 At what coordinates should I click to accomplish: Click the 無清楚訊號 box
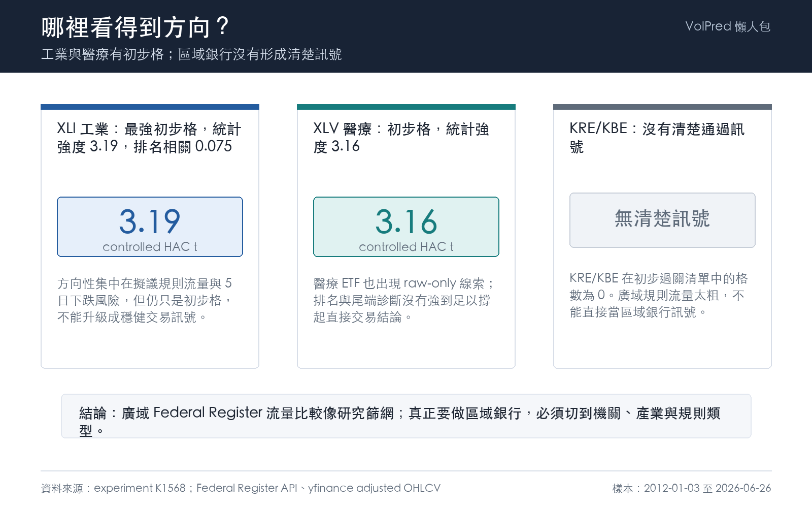[x=662, y=220]
